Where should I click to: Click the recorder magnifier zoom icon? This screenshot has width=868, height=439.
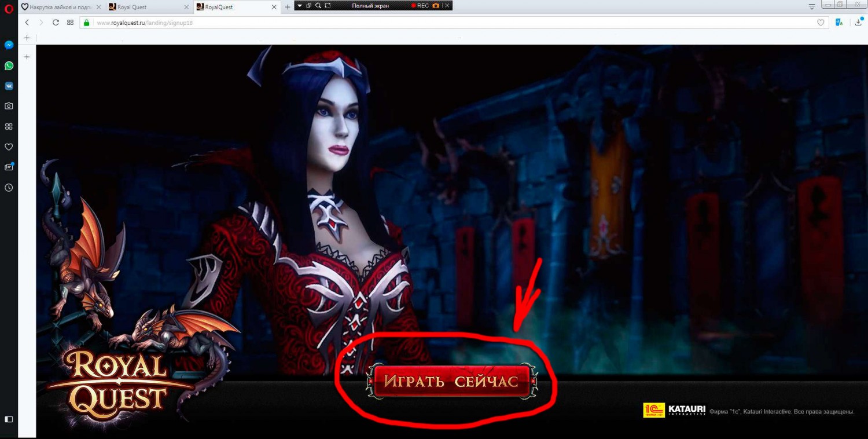point(318,5)
